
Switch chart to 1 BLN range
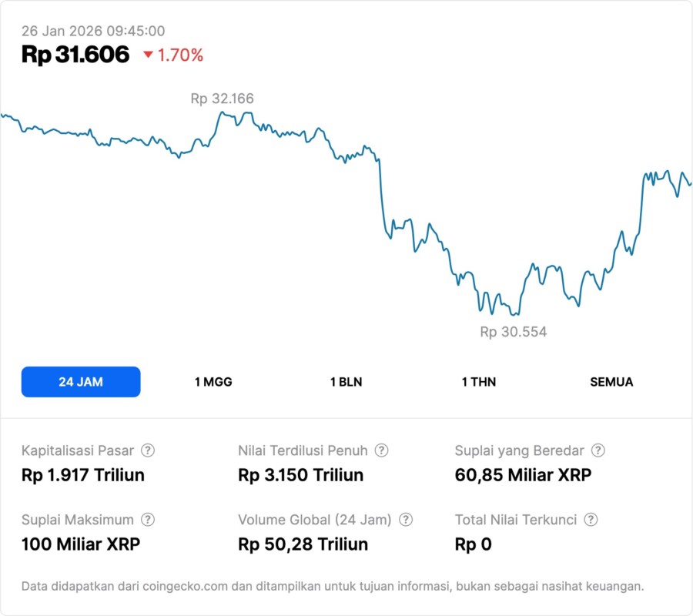(x=346, y=382)
